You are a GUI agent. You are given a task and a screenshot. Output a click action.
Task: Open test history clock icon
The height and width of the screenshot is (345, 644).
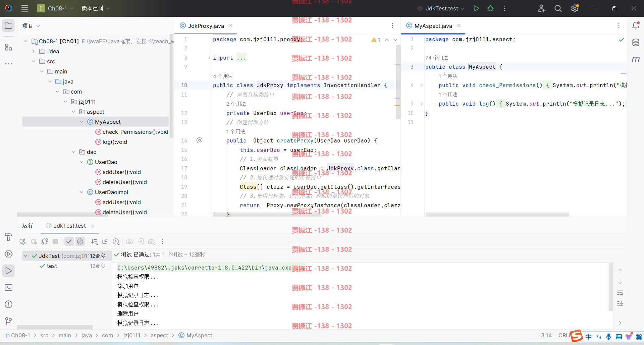pyautogui.click(x=116, y=241)
